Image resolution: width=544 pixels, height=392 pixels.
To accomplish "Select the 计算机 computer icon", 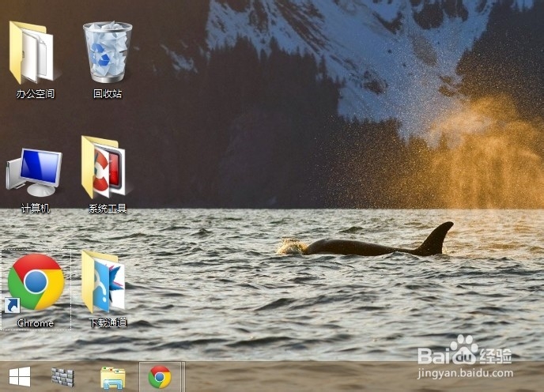I will (x=34, y=172).
